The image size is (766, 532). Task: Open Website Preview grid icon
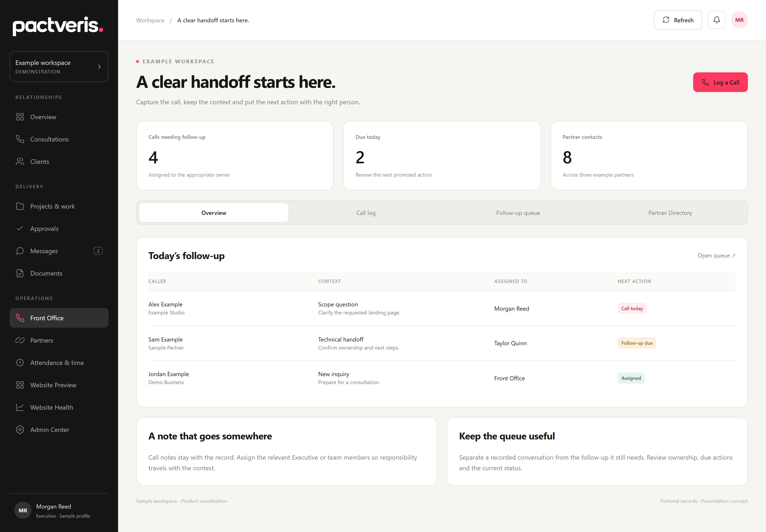pyautogui.click(x=20, y=385)
